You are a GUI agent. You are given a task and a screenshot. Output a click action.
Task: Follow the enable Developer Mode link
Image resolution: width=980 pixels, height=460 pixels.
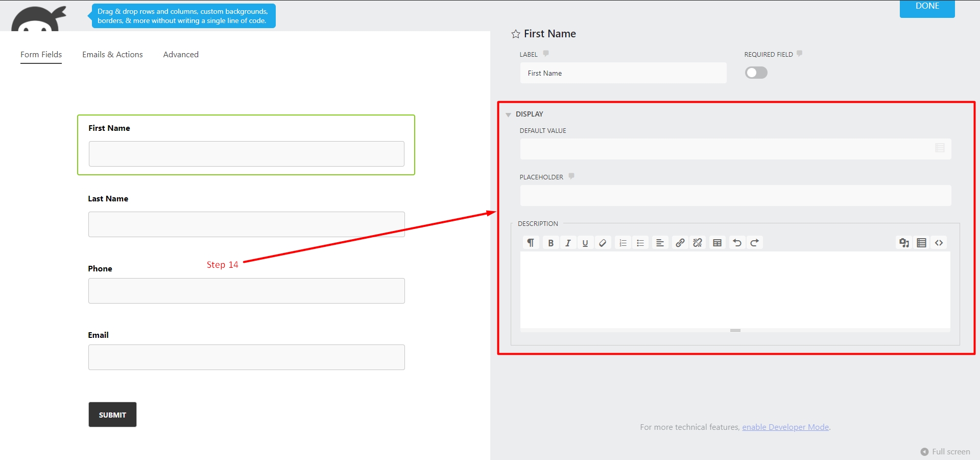[785, 427]
